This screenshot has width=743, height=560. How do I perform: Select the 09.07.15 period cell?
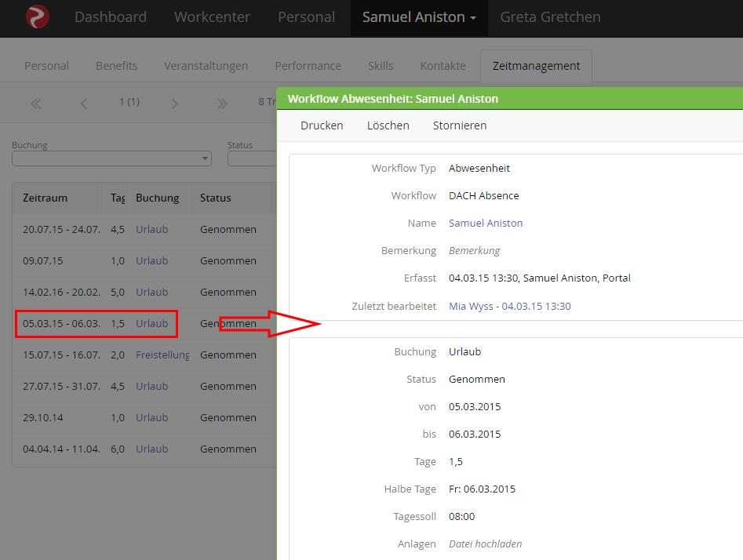[x=42, y=260]
